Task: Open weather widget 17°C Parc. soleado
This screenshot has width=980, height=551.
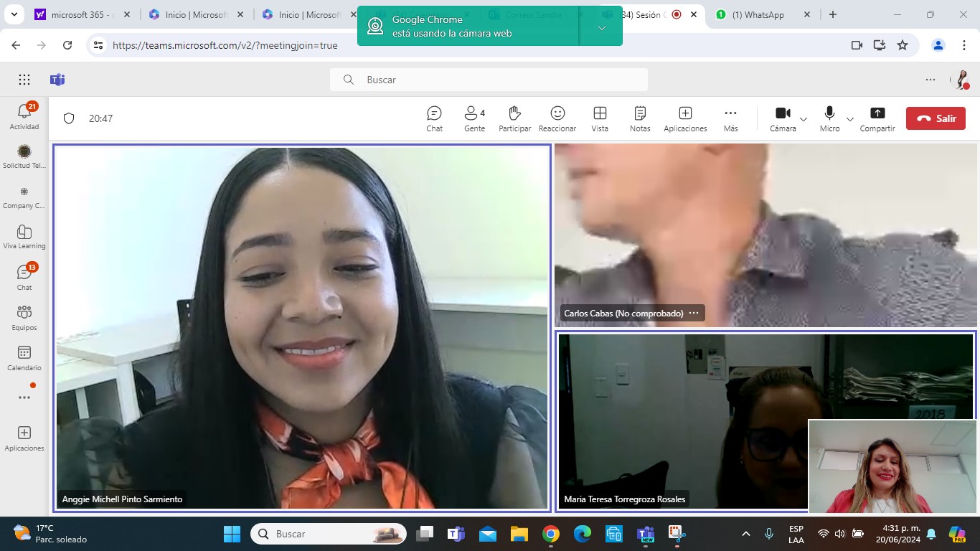Action: click(x=50, y=534)
